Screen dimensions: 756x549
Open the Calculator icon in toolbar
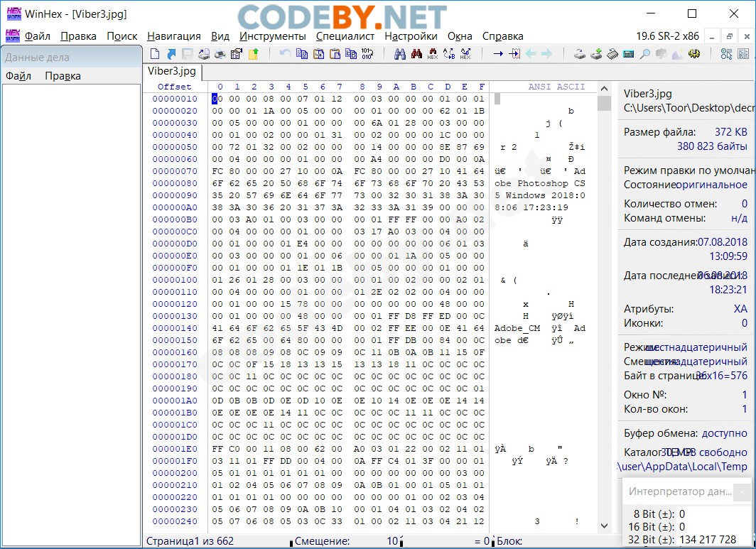[x=628, y=54]
